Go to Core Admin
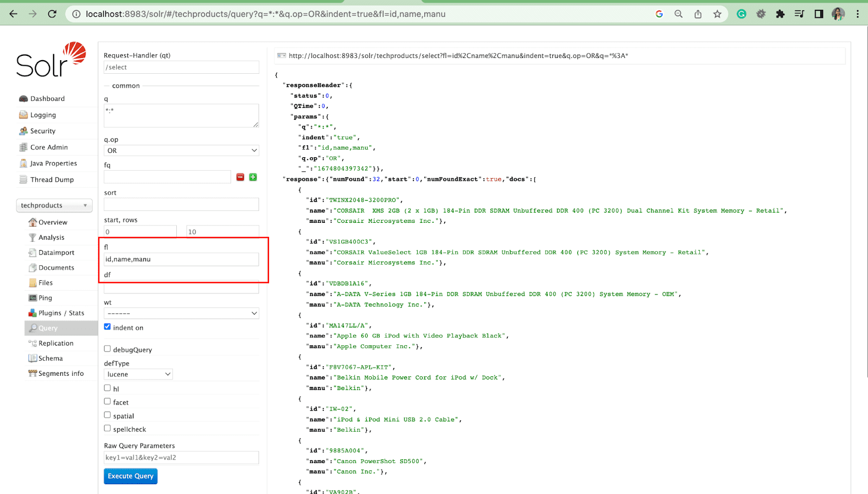Screen dimensions: 868x494 (49, 147)
